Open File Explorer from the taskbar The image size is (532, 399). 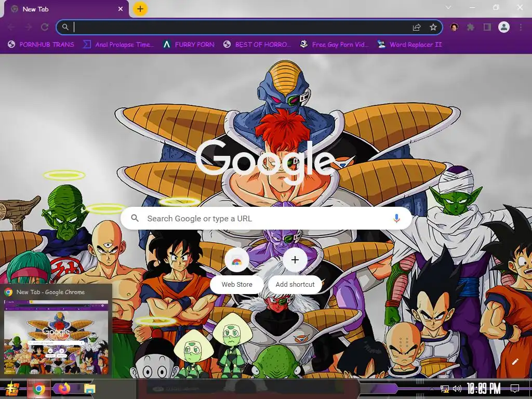pyautogui.click(x=89, y=389)
